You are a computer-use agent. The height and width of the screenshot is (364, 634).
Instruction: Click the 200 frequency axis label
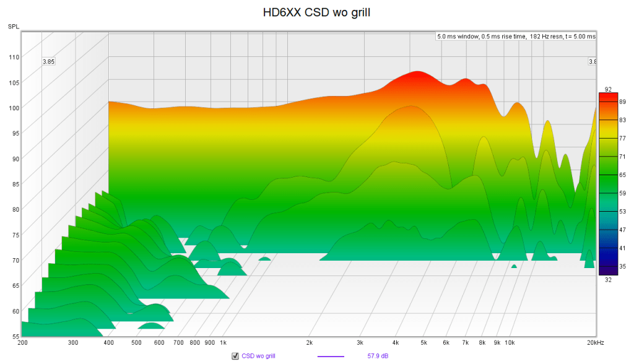pos(22,342)
